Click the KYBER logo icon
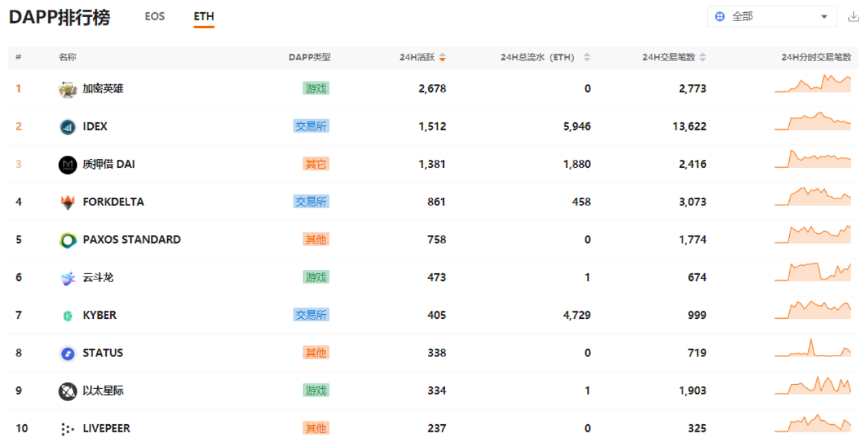Image resolution: width=868 pixels, height=448 pixels. (x=67, y=315)
